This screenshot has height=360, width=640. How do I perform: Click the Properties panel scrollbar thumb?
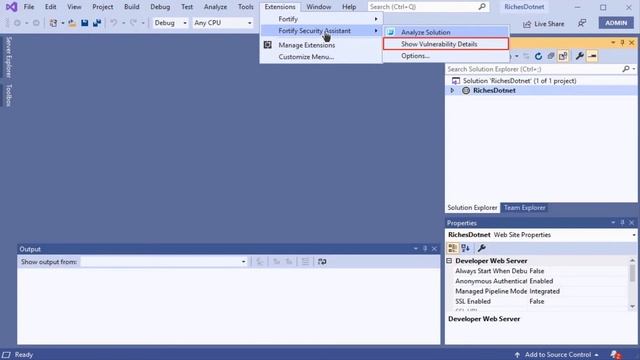click(x=632, y=273)
